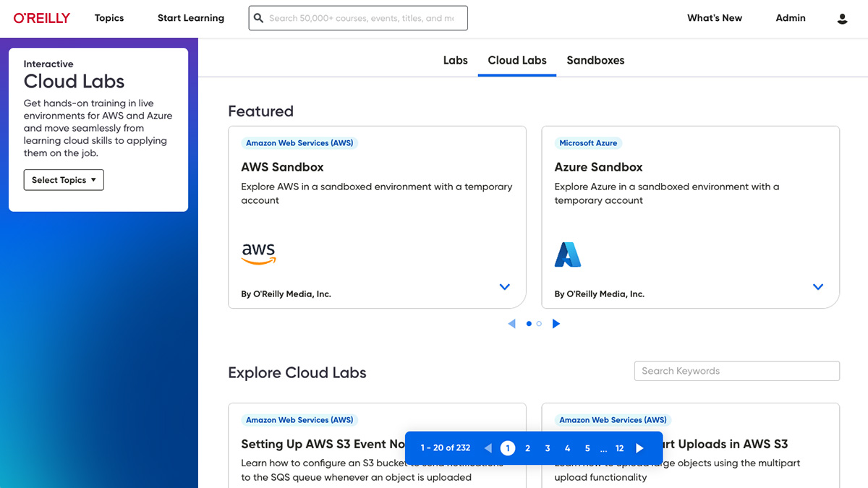The height and width of the screenshot is (488, 868).
Task: Open the user account profile icon
Action: point(842,19)
